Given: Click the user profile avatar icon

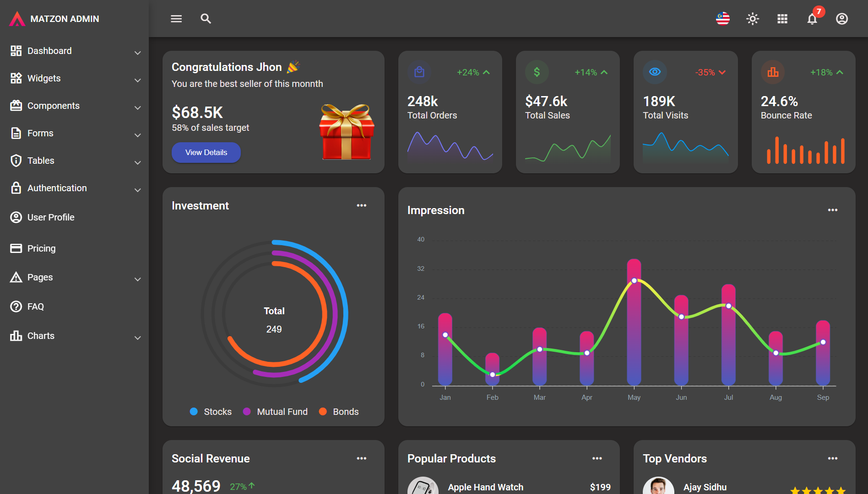Looking at the screenshot, I should 841,19.
